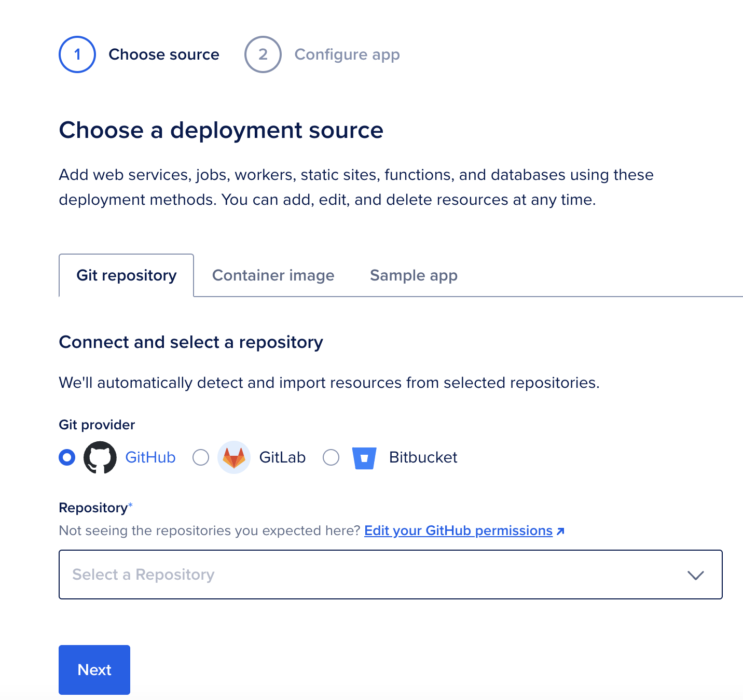Click the chevron on the repository selector

(x=695, y=575)
